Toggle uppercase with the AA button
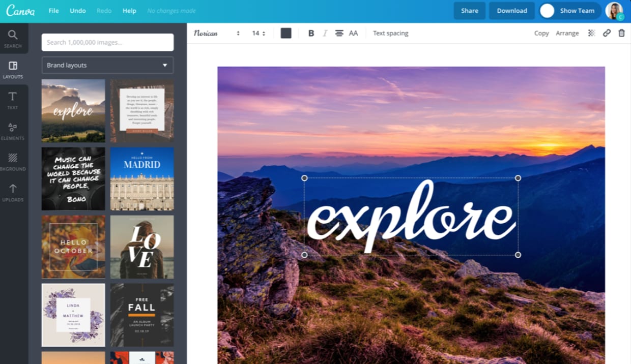Viewport: 631px width, 364px height. pos(354,33)
